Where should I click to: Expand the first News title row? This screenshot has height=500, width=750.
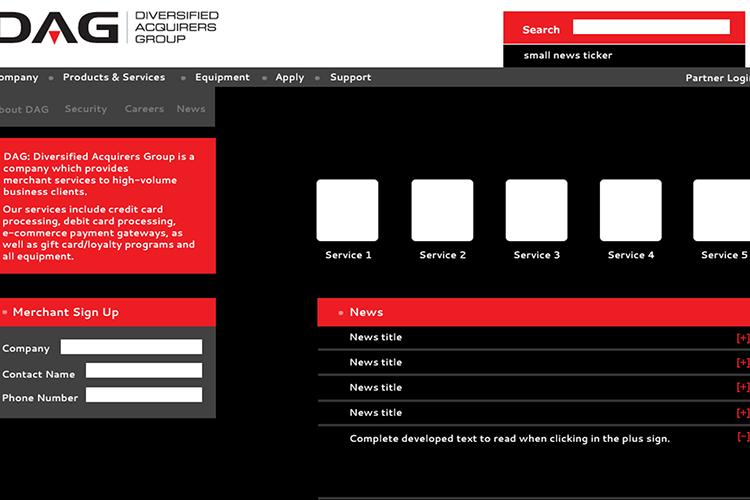coord(743,338)
